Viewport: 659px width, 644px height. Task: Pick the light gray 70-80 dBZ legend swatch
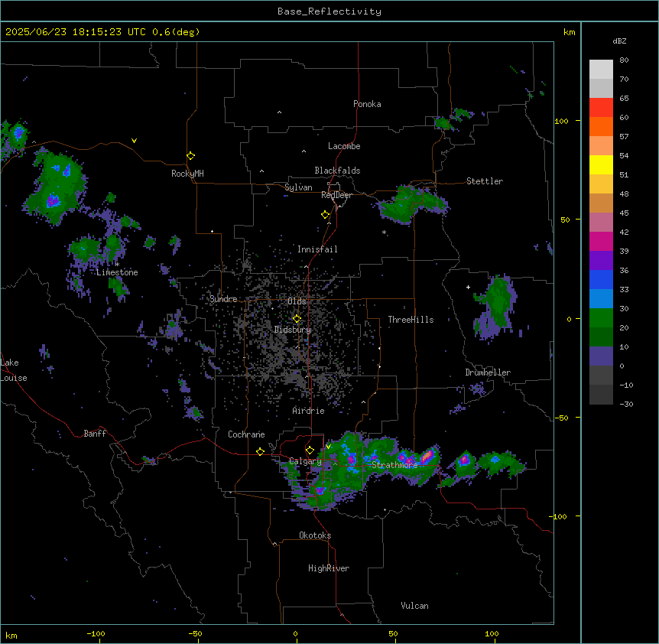[x=601, y=70]
